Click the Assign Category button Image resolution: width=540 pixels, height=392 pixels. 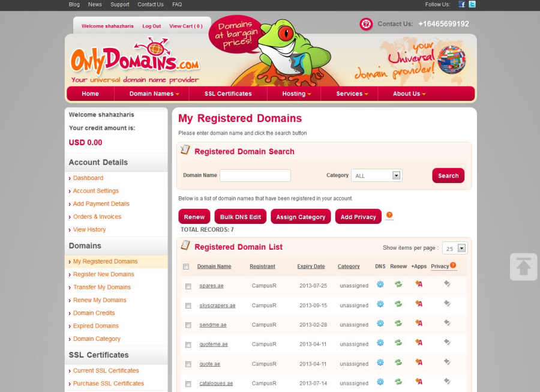point(301,217)
